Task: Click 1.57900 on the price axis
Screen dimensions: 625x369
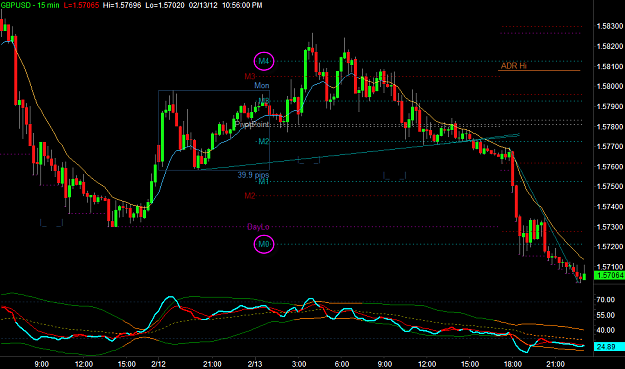Action: 609,106
